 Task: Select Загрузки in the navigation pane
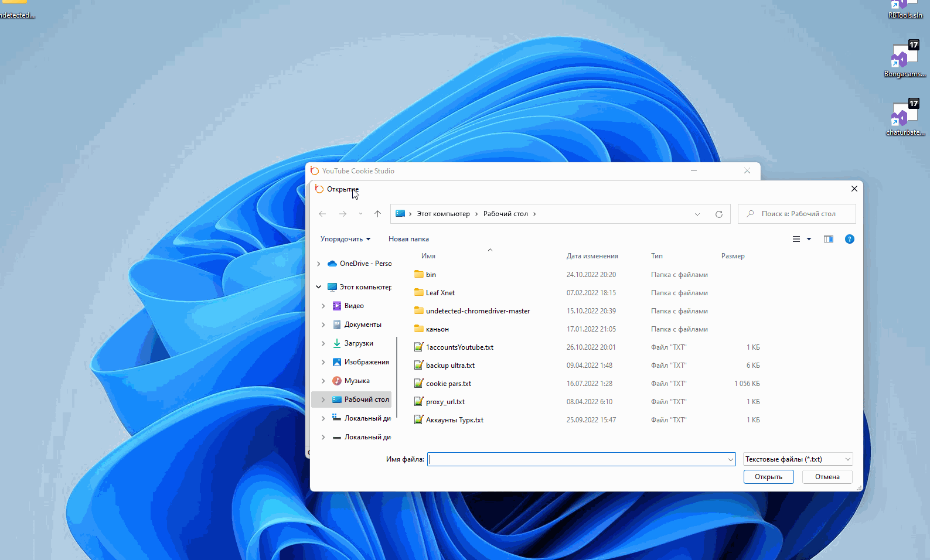(358, 343)
